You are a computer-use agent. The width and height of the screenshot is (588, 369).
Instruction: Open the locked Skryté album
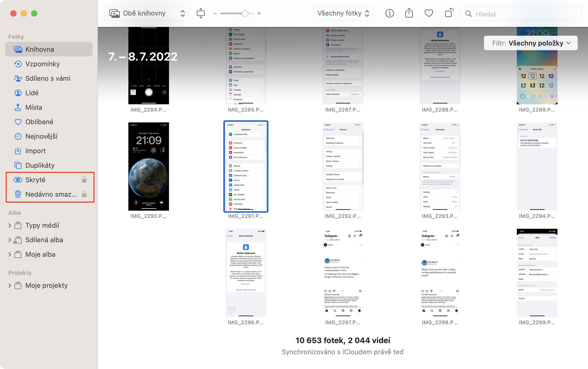[x=35, y=180]
